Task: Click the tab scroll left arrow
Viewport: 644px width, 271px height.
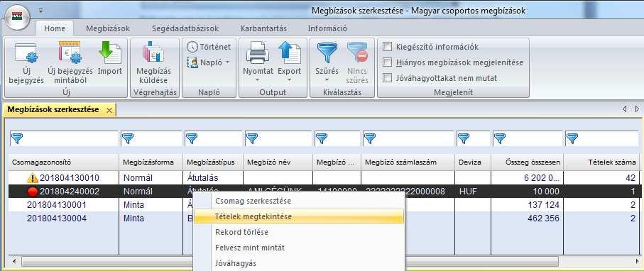Action: 624,109
